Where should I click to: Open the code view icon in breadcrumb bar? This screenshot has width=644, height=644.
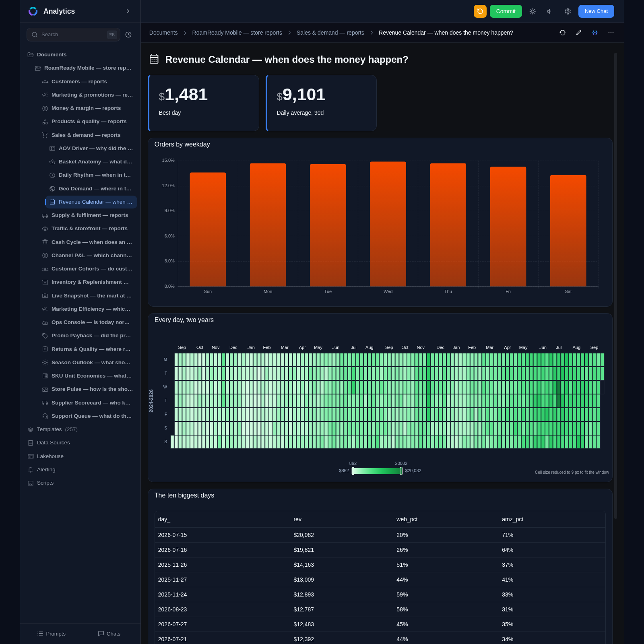[x=595, y=33]
